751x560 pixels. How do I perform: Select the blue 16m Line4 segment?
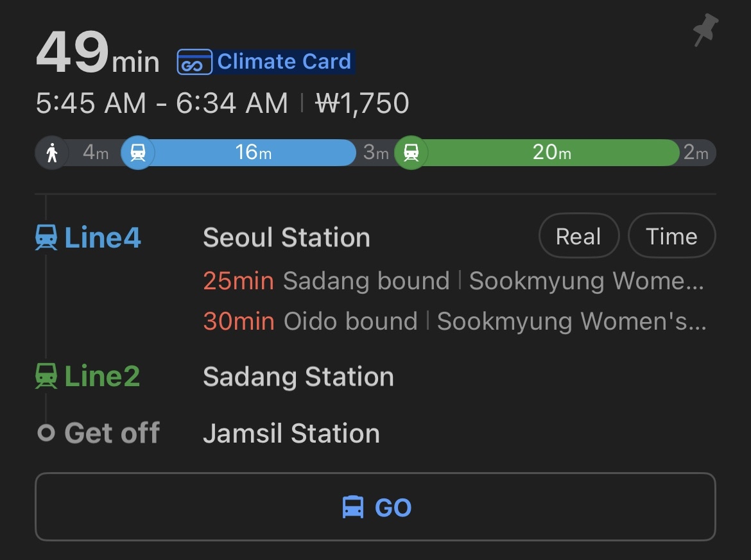[254, 153]
